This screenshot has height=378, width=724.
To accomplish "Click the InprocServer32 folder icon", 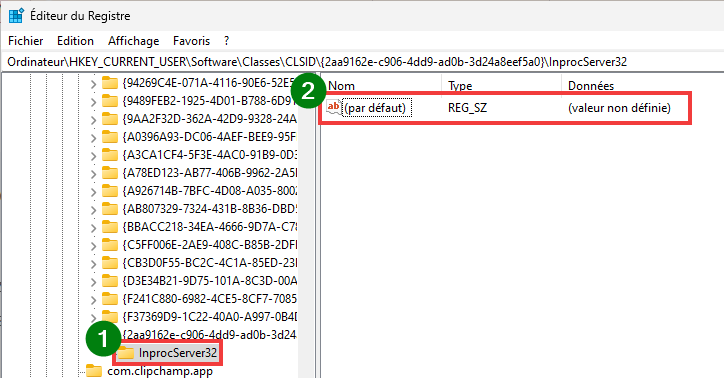I will point(126,353).
